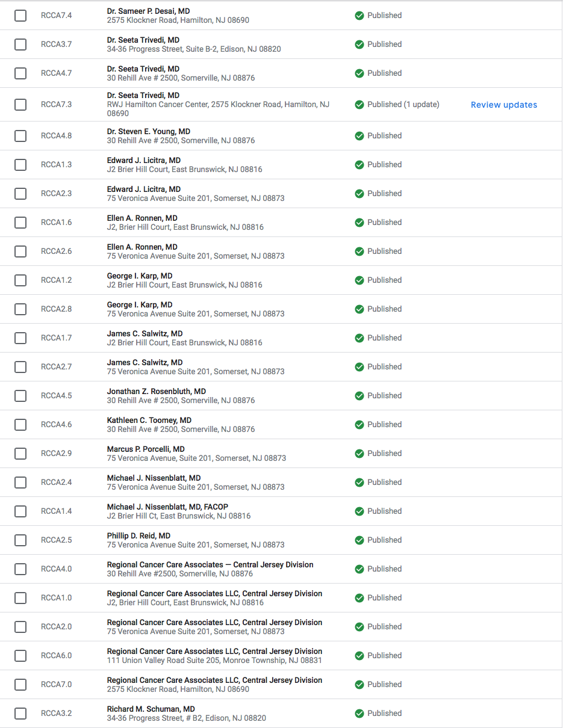Click the name Richard M. Schuman, MD
Screen dimensions: 563x728
pyautogui.click(x=151, y=709)
